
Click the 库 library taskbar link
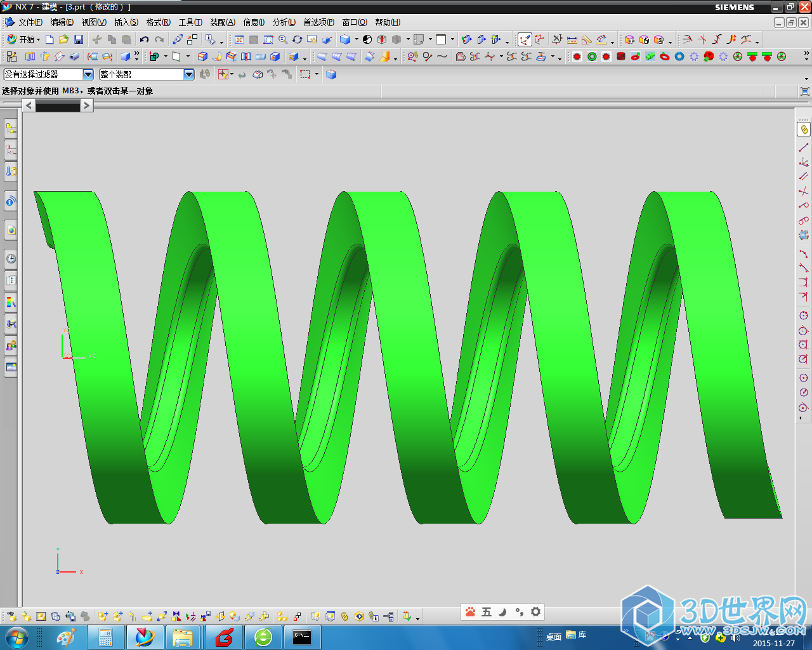(x=576, y=635)
